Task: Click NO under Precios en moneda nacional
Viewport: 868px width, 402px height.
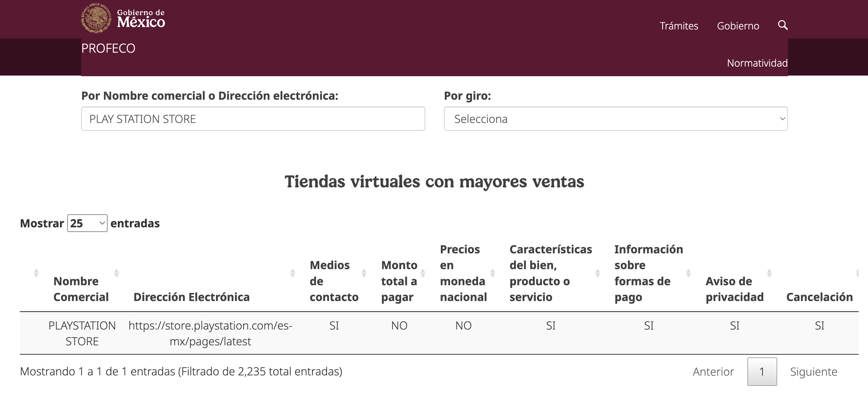Action: coord(463,326)
